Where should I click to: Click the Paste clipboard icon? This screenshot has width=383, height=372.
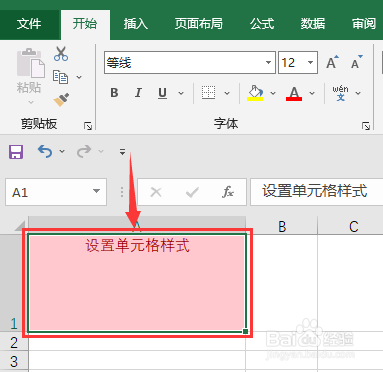(31, 63)
